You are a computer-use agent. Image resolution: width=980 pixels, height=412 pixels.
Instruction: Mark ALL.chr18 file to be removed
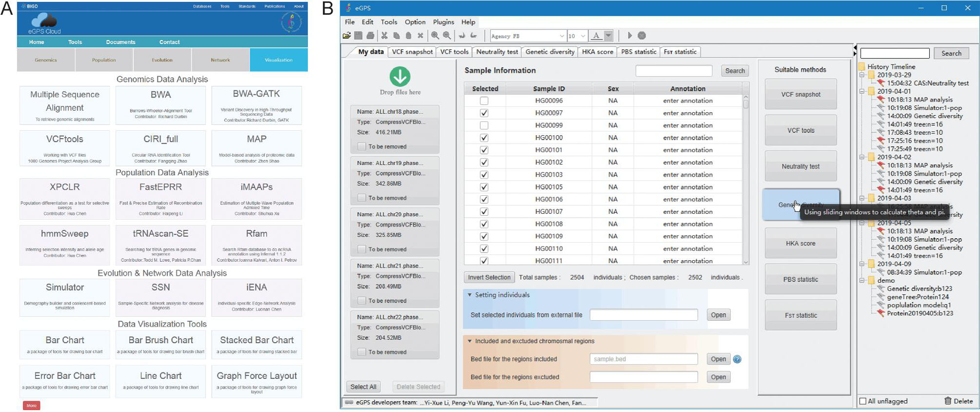(x=362, y=146)
